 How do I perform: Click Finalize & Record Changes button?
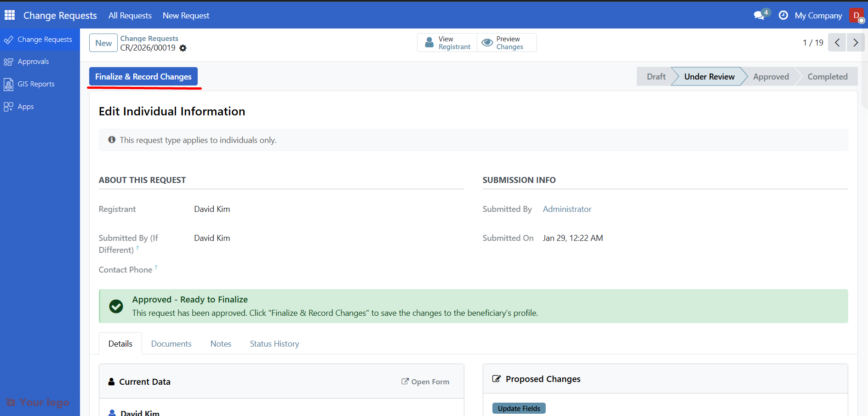[x=143, y=77]
